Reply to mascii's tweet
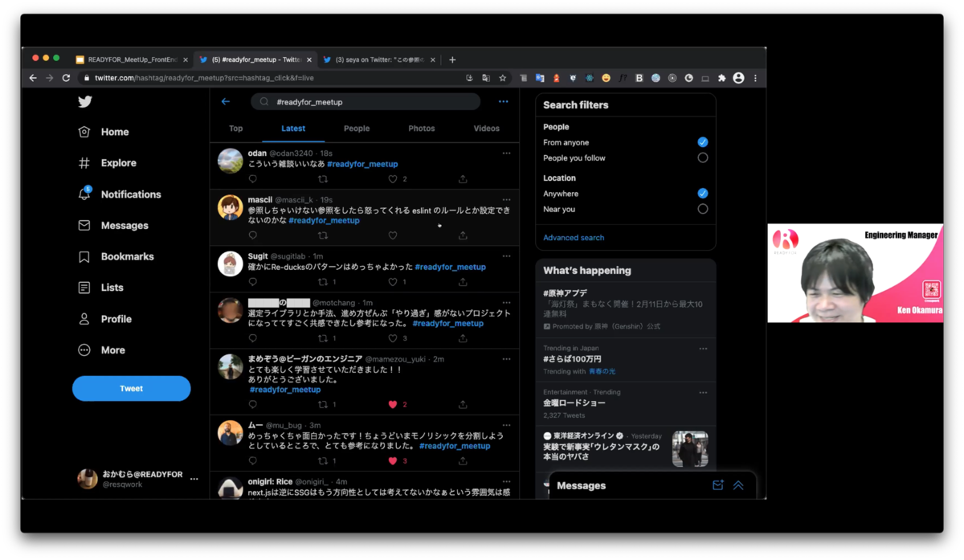Viewport: 964px width, 560px height. click(x=252, y=235)
